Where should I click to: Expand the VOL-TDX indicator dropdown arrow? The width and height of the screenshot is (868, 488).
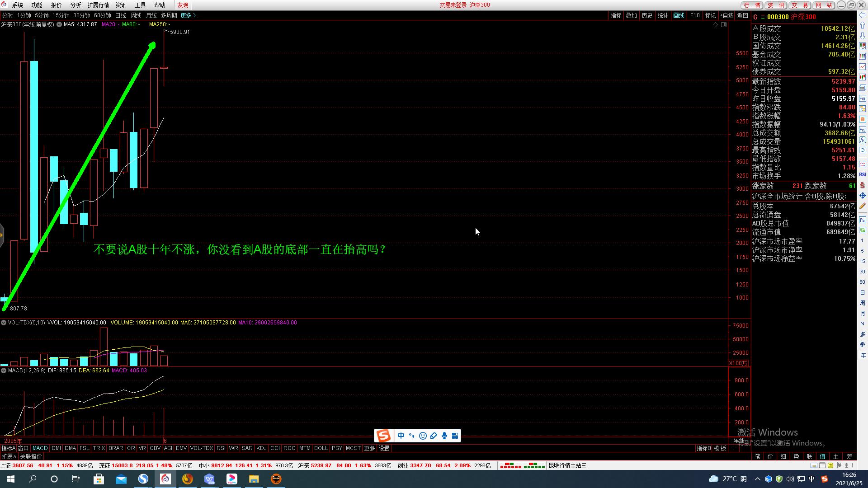(x=4, y=323)
